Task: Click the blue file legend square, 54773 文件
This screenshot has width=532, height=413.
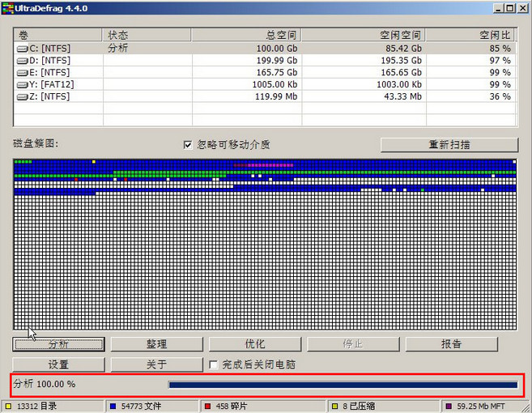Action: point(113,407)
